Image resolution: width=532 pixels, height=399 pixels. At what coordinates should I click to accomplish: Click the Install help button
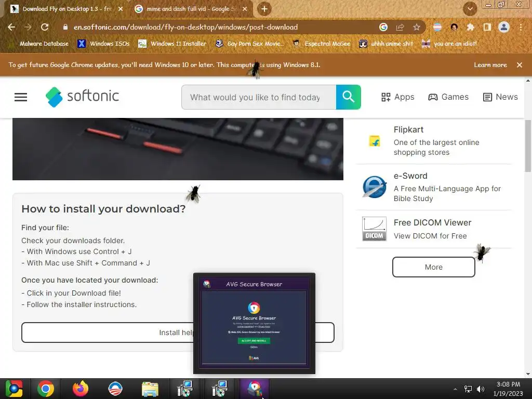coord(178,332)
